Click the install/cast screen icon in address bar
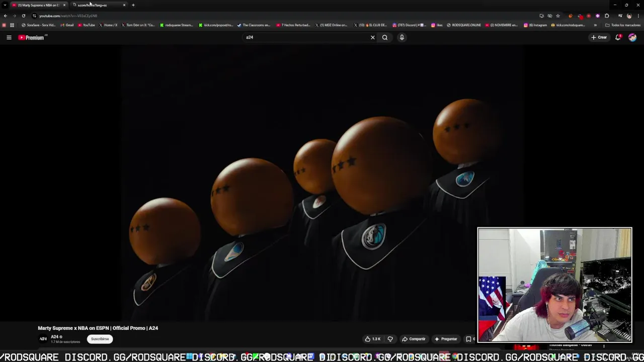The height and width of the screenshot is (362, 644). 542,16
